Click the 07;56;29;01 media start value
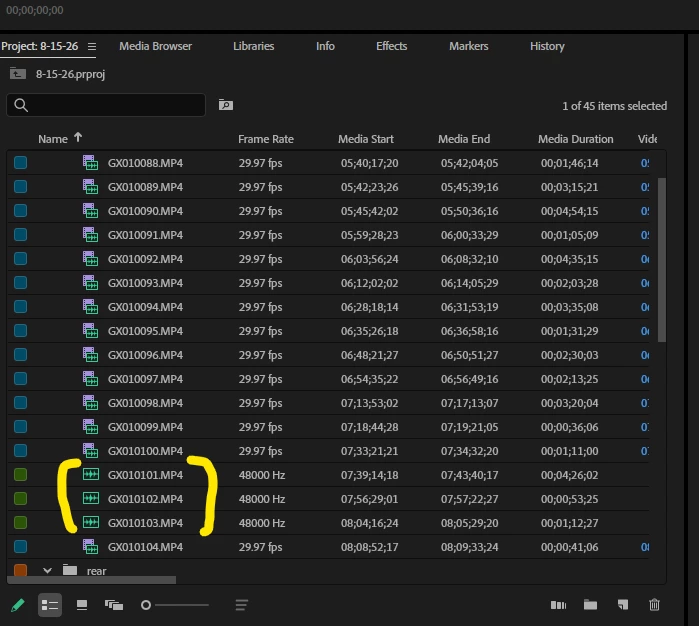699x626 pixels. point(370,499)
